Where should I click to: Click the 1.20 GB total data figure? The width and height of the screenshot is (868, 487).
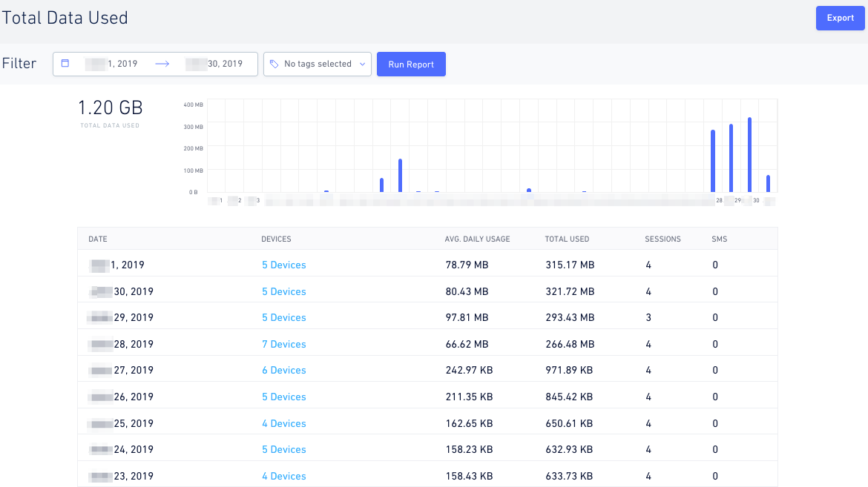(110, 107)
